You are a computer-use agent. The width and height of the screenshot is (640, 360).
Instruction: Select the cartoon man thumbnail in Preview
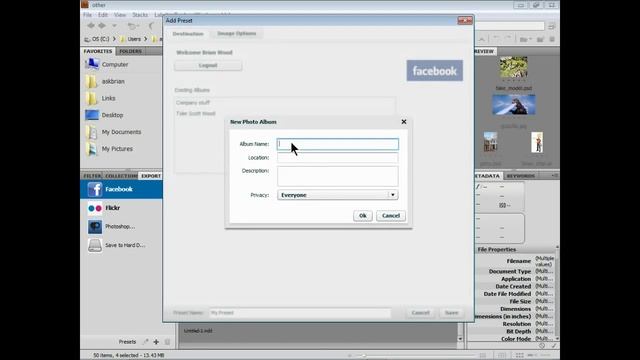pos(537,142)
